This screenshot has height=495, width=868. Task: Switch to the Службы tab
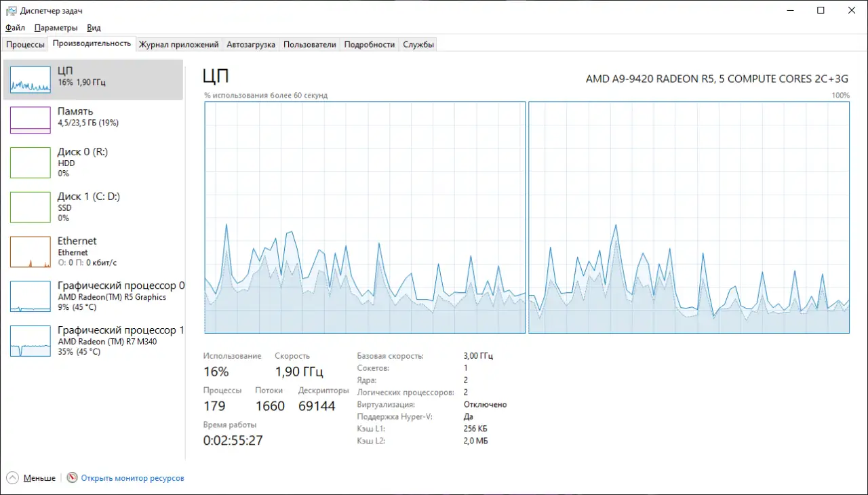click(x=418, y=45)
